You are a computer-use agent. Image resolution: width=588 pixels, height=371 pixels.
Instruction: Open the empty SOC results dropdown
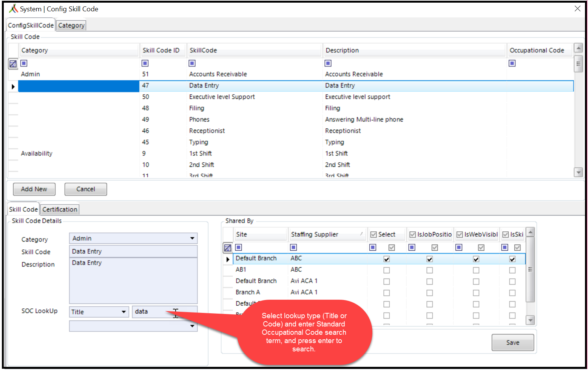(x=192, y=326)
